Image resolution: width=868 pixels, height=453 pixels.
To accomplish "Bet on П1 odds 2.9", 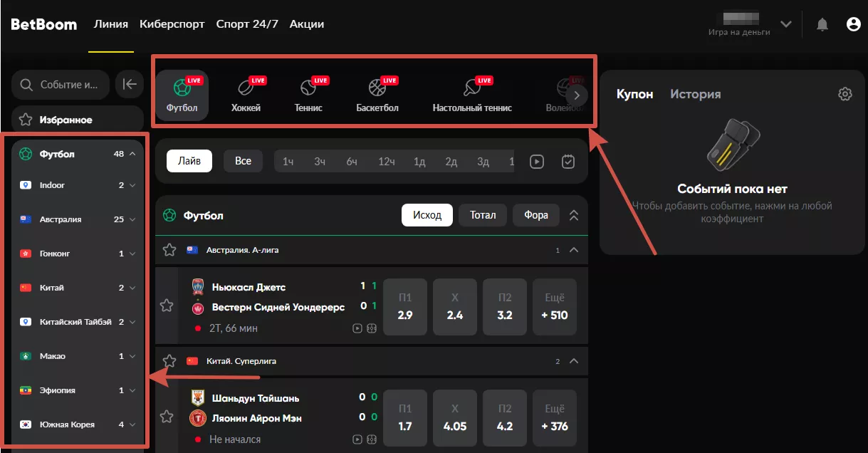I will click(x=405, y=307).
